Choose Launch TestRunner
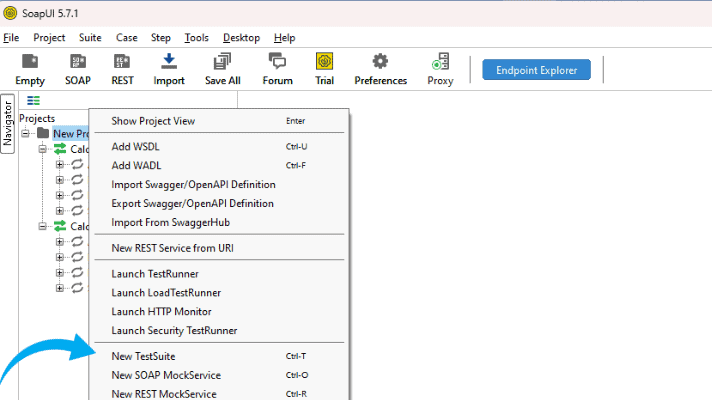 (219, 274)
